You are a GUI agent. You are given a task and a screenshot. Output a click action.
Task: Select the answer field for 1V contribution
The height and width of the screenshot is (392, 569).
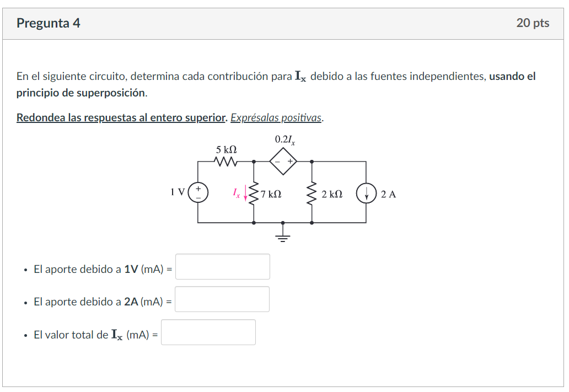tap(222, 266)
